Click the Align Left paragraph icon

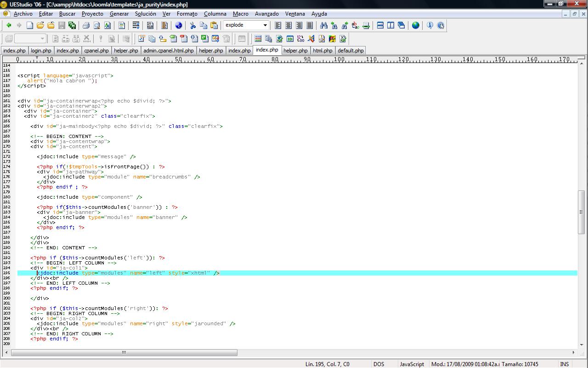tap(278, 25)
